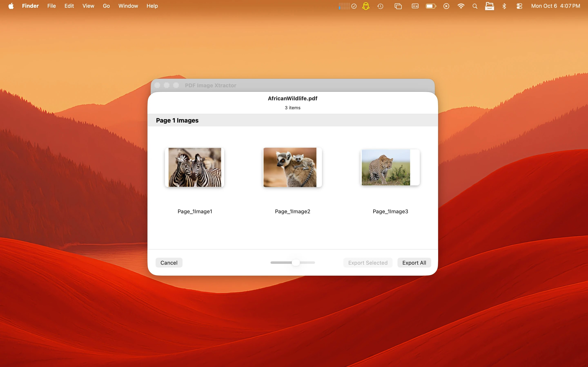Cancel the image extraction dialog

169,263
